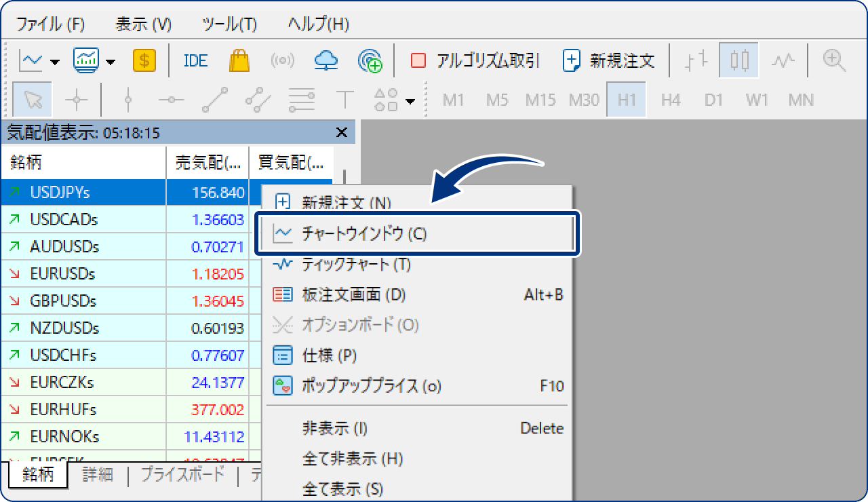Choose ポップアッププライス (o) from context menu
Image resolution: width=868 pixels, height=502 pixels.
pos(418,386)
